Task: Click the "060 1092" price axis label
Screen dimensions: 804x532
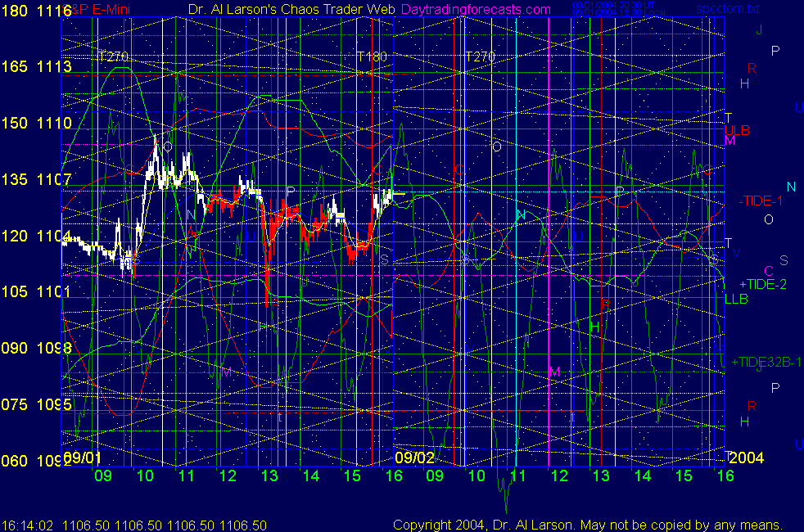Action: pos(36,461)
